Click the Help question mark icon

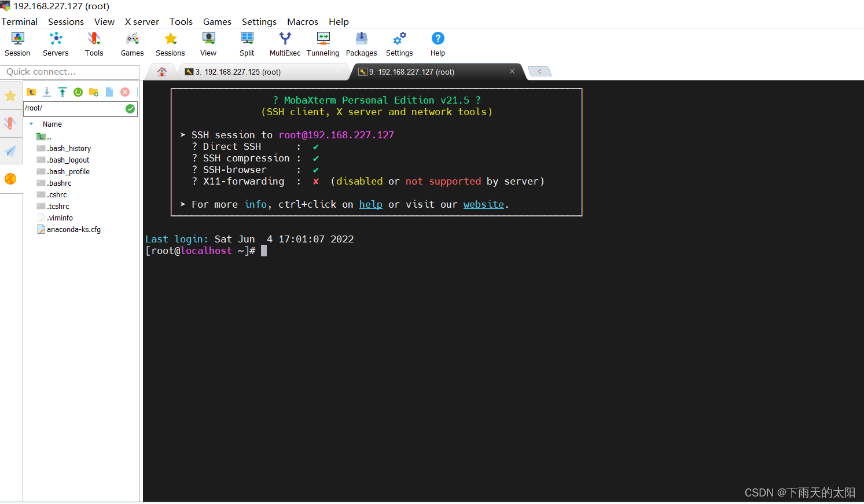437,44
